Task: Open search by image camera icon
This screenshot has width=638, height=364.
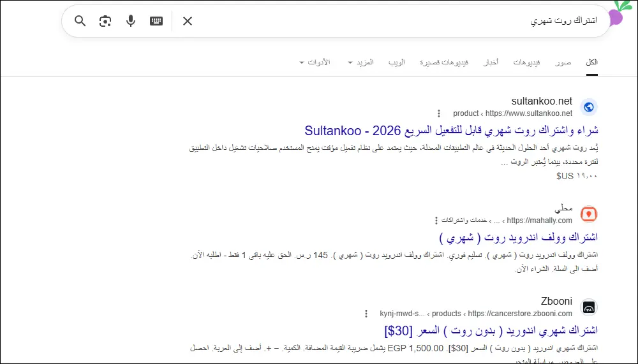Action: (x=105, y=21)
